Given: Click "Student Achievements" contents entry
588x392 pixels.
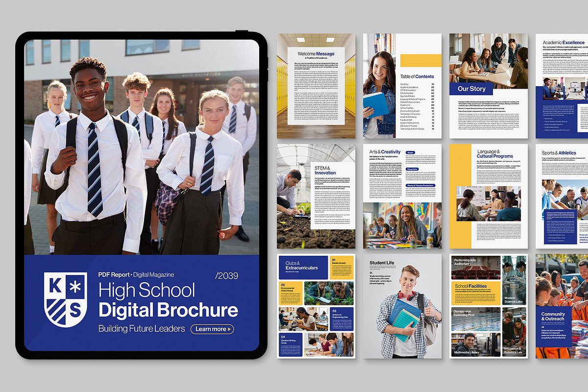Looking at the screenshot, I should [x=410, y=123].
